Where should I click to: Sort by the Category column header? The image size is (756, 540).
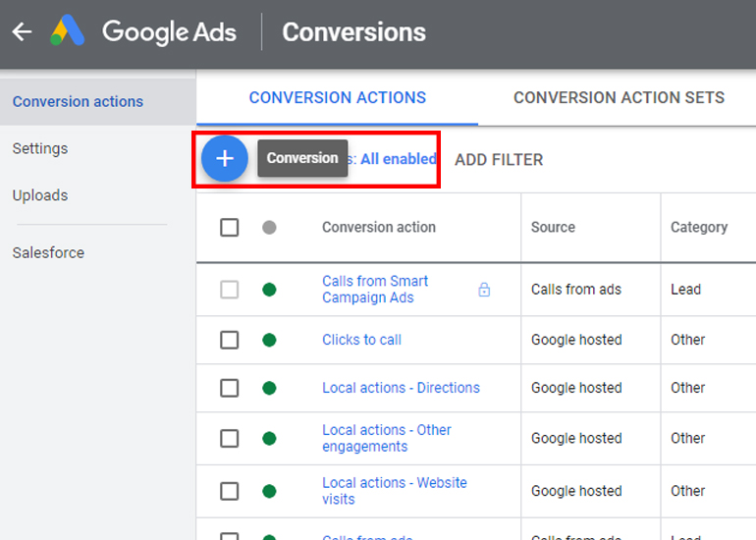[x=699, y=227]
